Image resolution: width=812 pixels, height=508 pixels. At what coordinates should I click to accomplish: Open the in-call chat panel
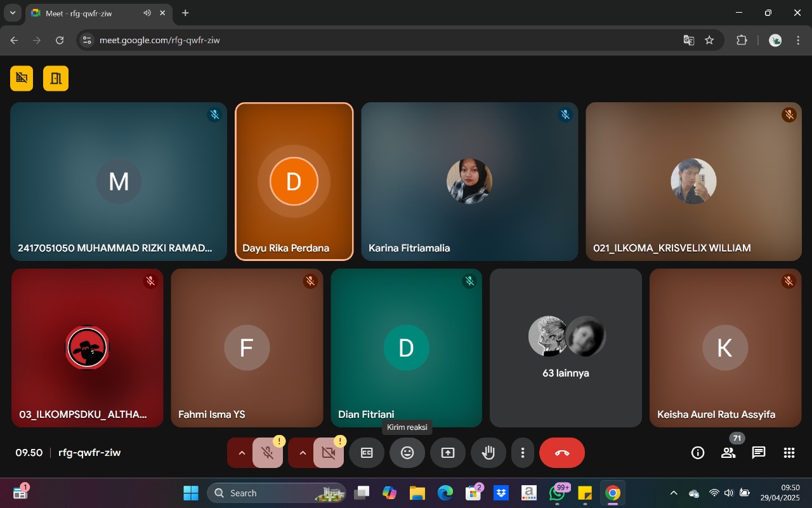[x=759, y=453]
